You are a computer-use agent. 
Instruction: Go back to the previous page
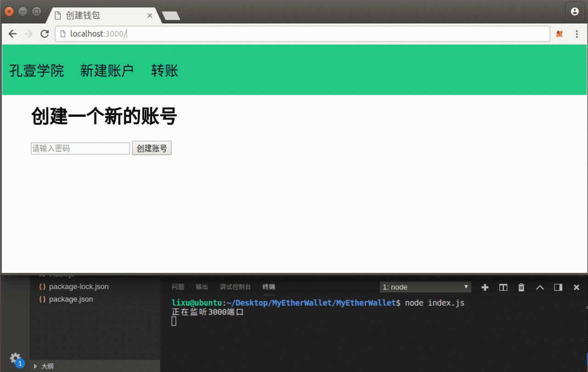(x=13, y=34)
